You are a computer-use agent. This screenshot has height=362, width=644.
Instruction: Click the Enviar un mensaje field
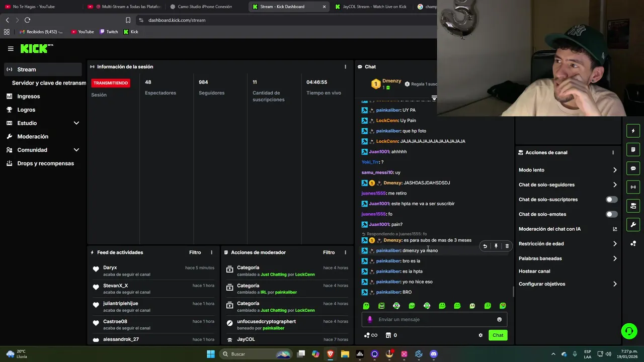[435, 319]
